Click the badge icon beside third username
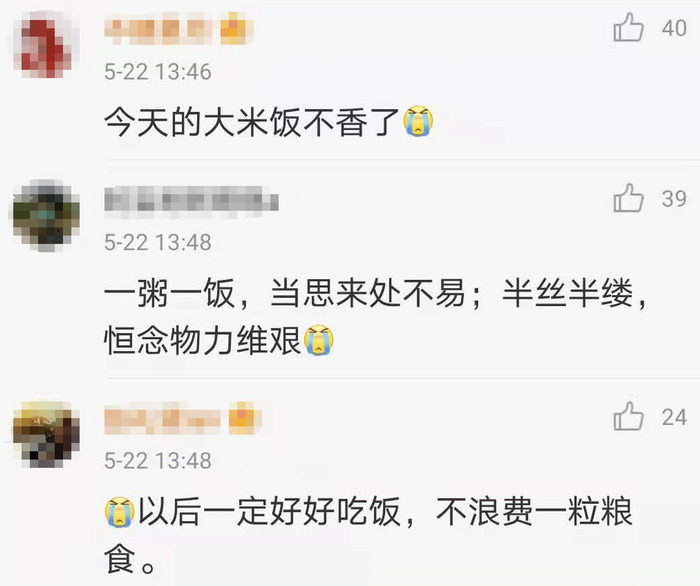Viewport: 700px width, 586px height. point(242,418)
